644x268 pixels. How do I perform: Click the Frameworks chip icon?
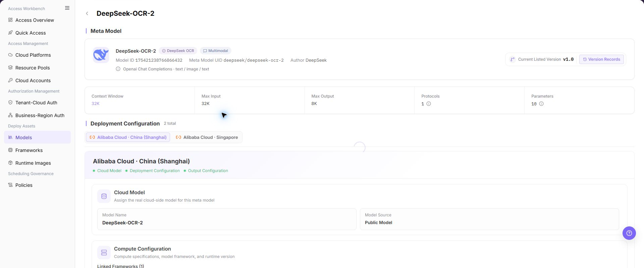coord(10,150)
